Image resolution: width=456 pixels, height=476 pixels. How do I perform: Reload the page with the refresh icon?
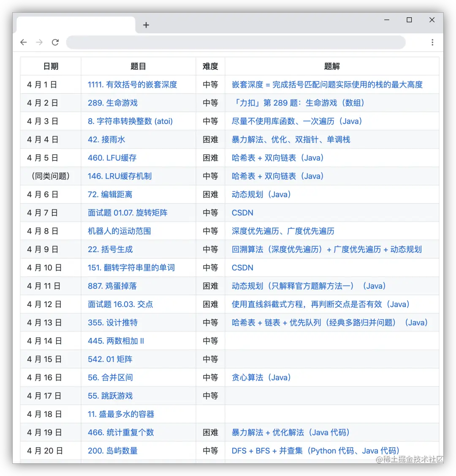coord(55,42)
